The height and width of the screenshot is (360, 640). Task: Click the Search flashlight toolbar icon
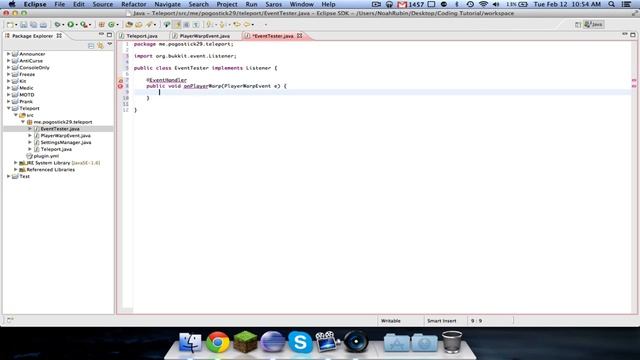tap(149, 24)
